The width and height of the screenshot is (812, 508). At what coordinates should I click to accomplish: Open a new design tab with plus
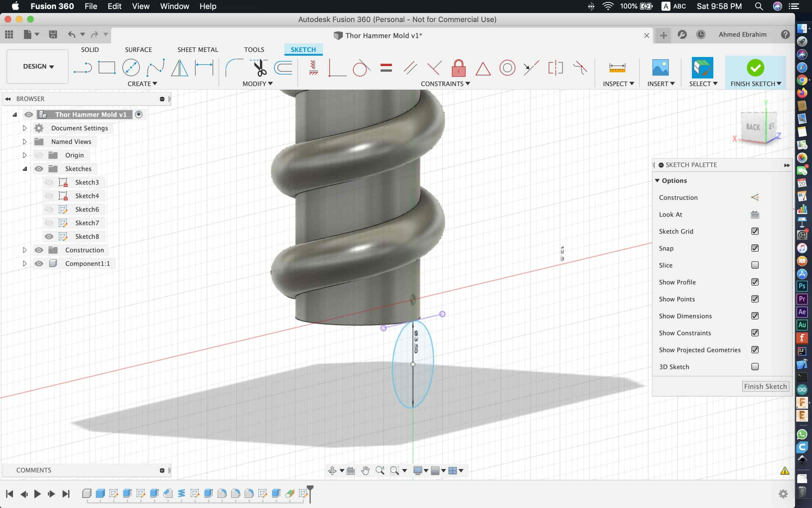click(663, 35)
